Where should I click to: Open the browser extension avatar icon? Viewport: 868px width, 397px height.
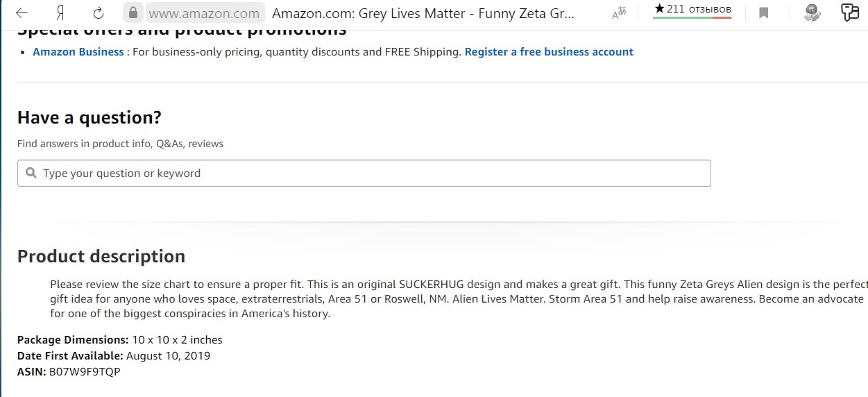coord(812,12)
